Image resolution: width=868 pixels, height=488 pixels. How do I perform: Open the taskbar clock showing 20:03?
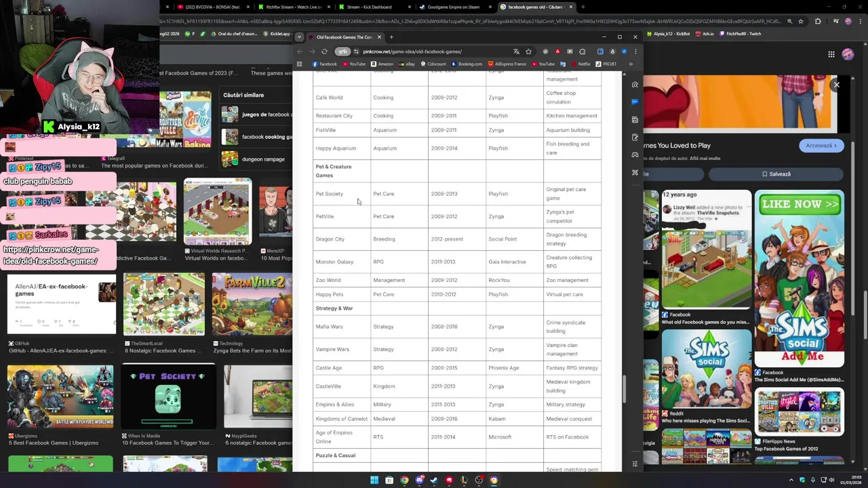pyautogui.click(x=852, y=481)
